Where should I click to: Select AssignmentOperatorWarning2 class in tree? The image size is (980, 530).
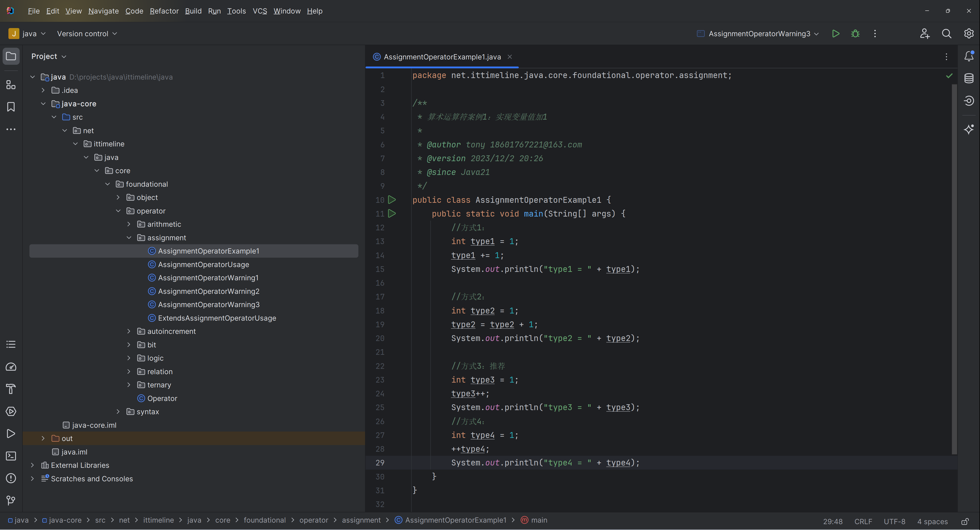coord(208,291)
